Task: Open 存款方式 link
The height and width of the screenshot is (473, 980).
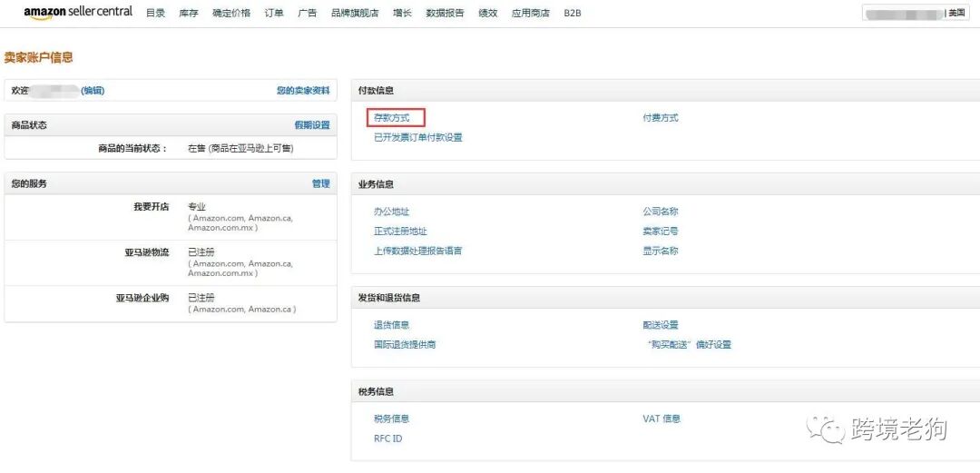Action: tap(392, 118)
